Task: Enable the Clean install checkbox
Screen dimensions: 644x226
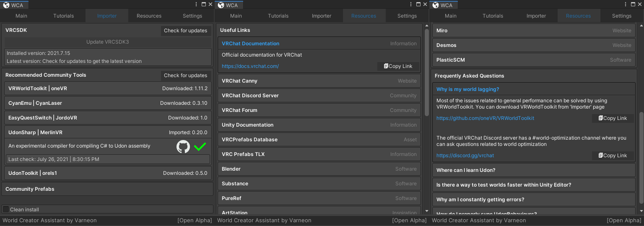Action: click(6, 209)
